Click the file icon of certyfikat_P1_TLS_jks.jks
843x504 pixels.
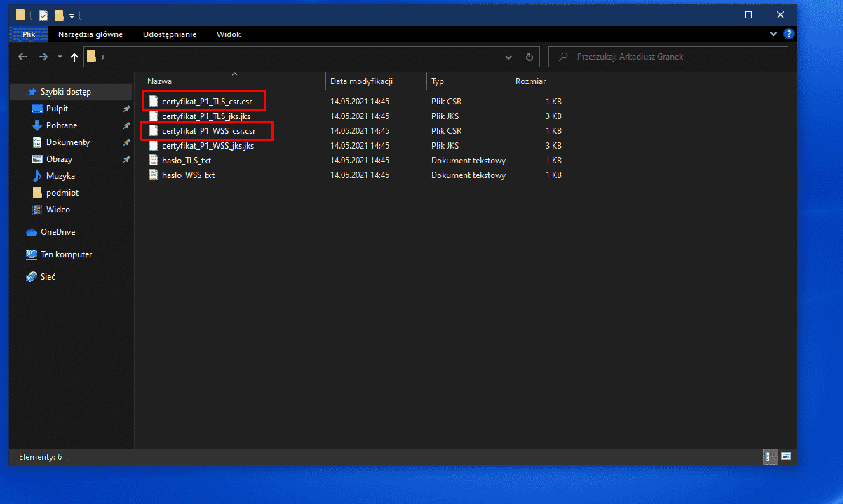coord(154,116)
